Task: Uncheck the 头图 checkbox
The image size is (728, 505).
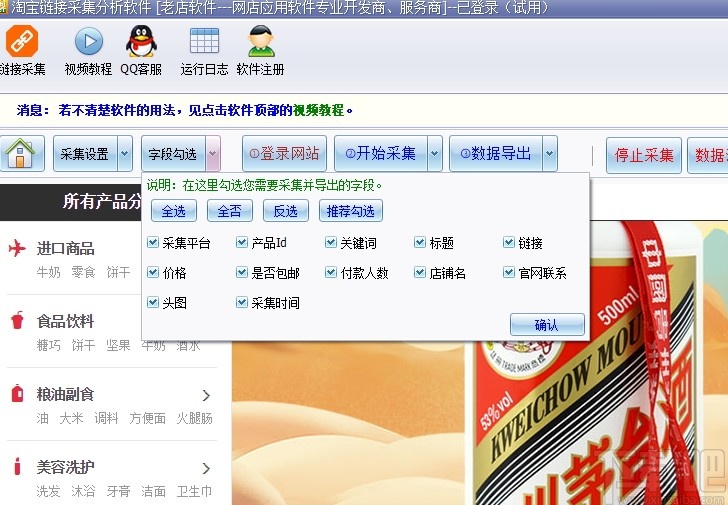Action: [x=153, y=303]
